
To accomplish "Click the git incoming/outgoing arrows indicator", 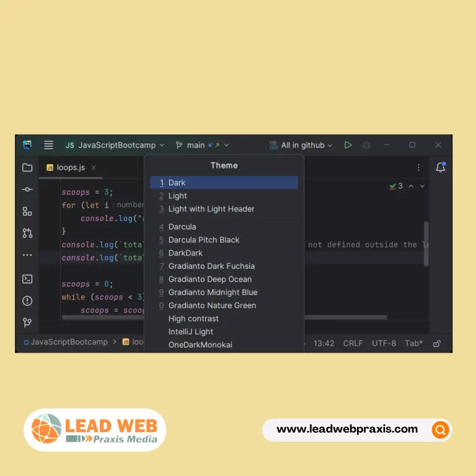I will 214,145.
